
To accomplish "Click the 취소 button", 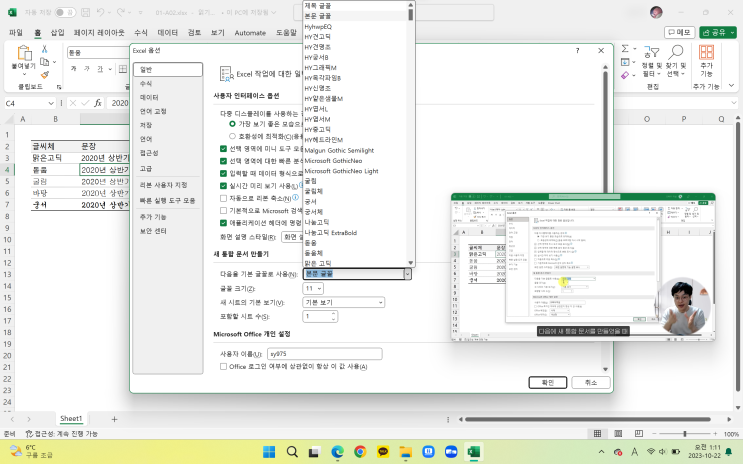I will (x=590, y=383).
